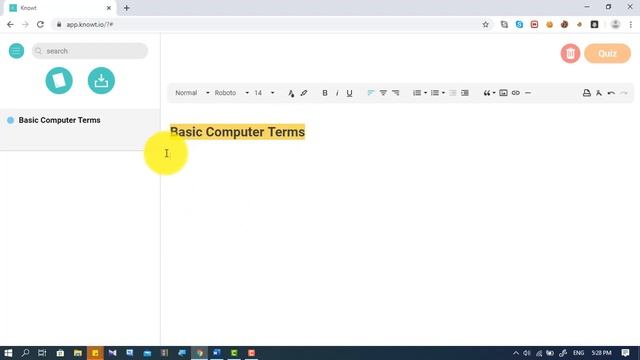Expand the quote options arrow
This screenshot has height=360, width=640.
click(x=494, y=93)
